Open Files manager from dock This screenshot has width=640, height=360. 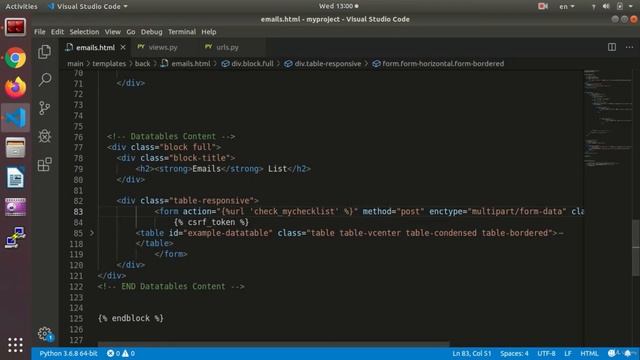click(16, 147)
